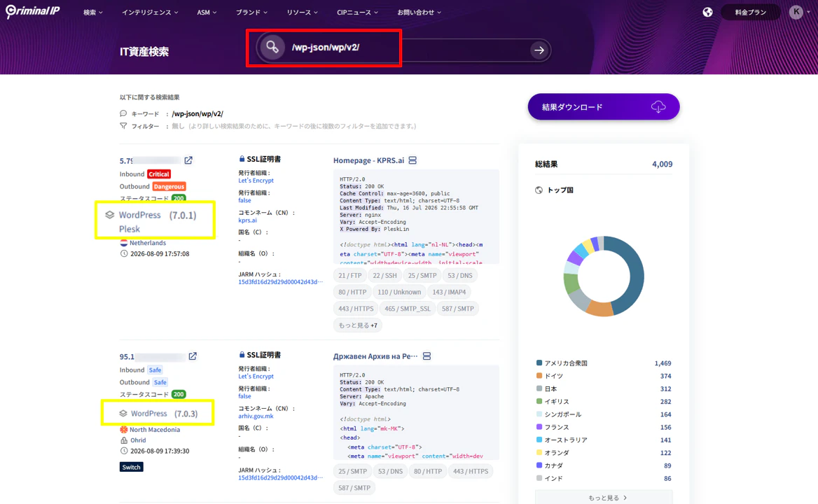Image resolution: width=818 pixels, height=504 pixels.
Task: Open external link icon beside IP 5.7
Action: pyautogui.click(x=188, y=160)
